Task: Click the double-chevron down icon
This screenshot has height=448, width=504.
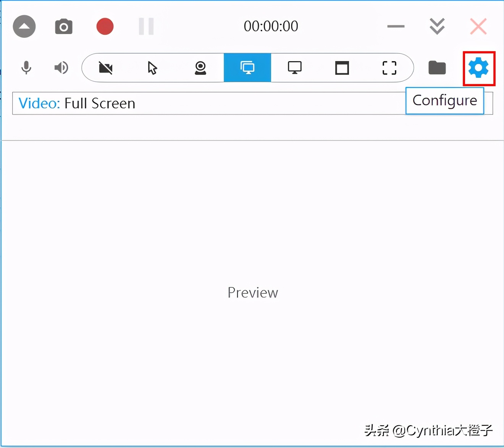Action: tap(437, 26)
